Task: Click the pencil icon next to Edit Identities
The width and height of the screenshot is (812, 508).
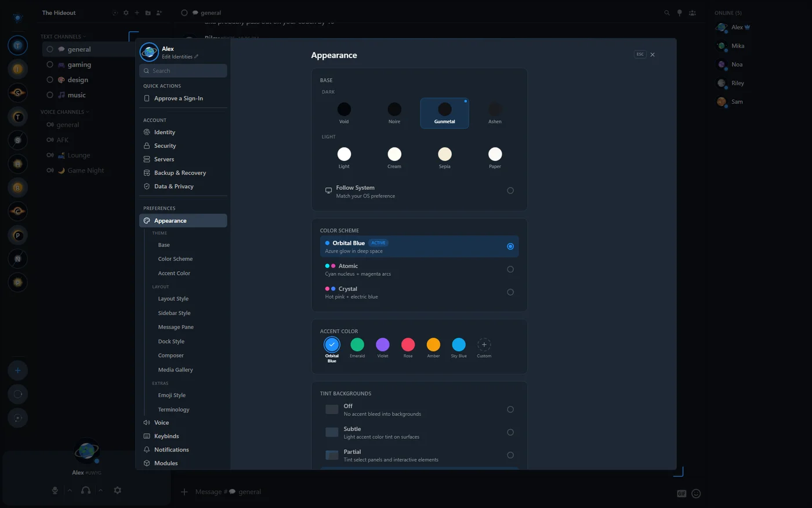Action: [197, 57]
